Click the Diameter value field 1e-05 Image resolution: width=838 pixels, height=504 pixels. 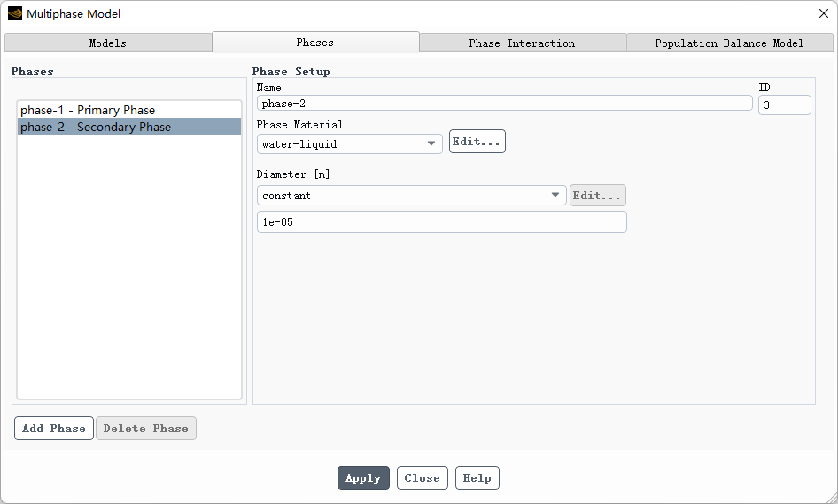(441, 222)
